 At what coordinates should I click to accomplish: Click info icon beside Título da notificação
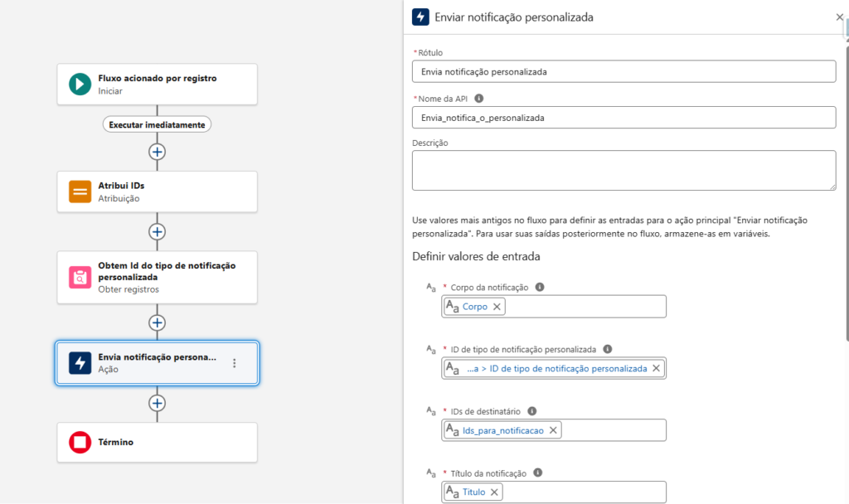click(538, 472)
